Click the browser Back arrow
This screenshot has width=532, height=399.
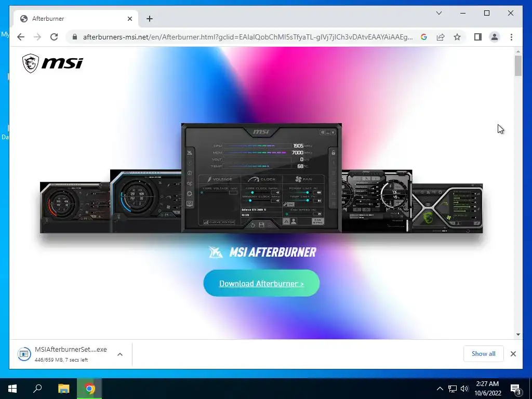(x=21, y=37)
